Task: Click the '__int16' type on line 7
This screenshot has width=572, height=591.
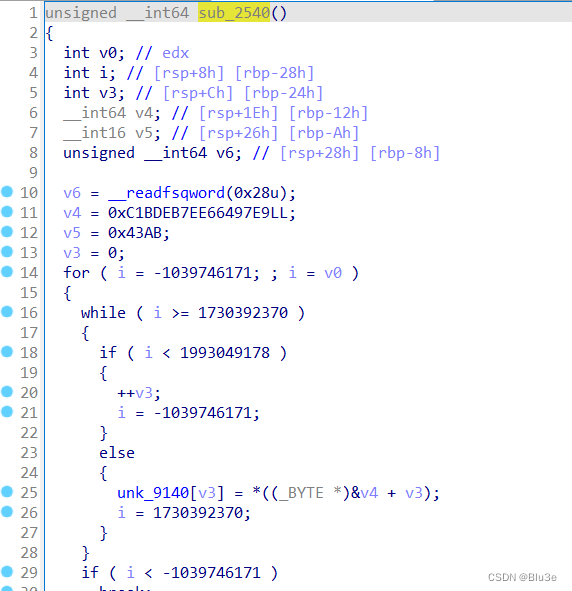Action: tap(94, 133)
